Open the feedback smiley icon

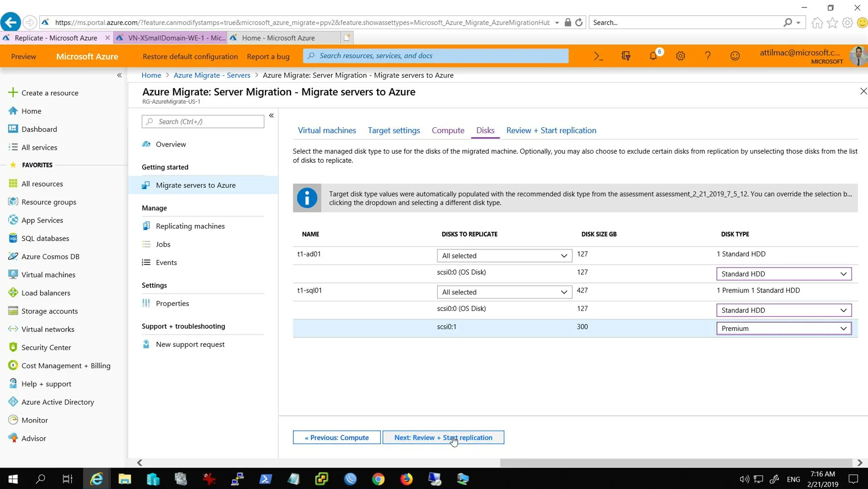point(735,56)
